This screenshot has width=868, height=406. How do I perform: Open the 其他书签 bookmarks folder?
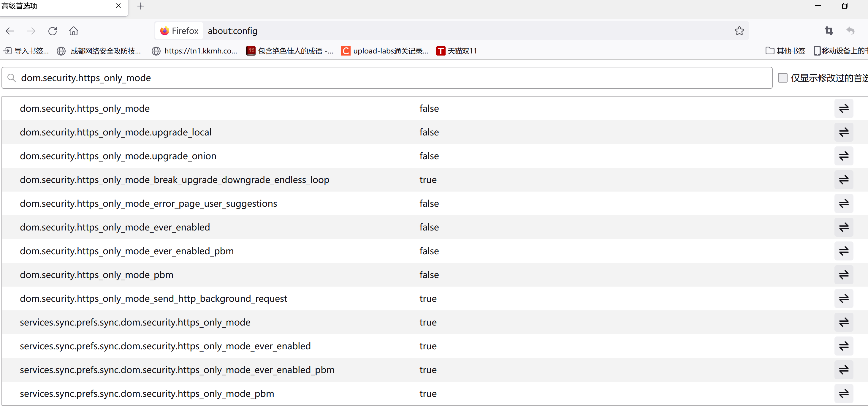tap(785, 51)
